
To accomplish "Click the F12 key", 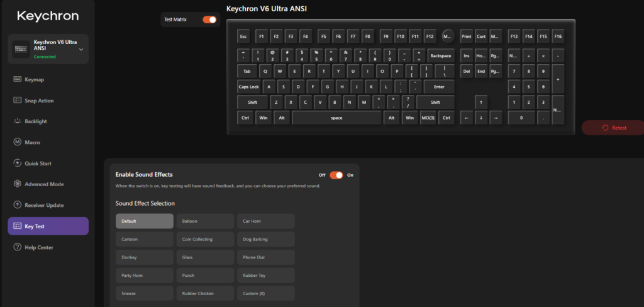I will tap(430, 36).
